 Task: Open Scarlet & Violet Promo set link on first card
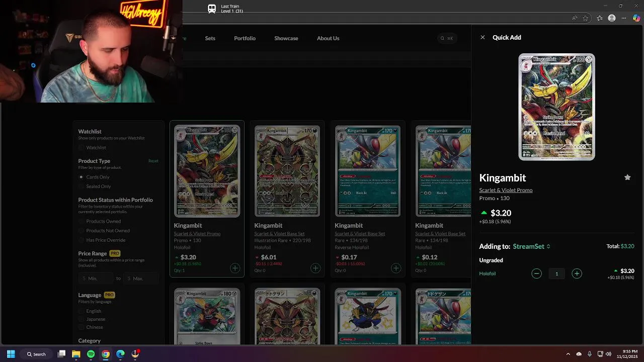coord(197,233)
